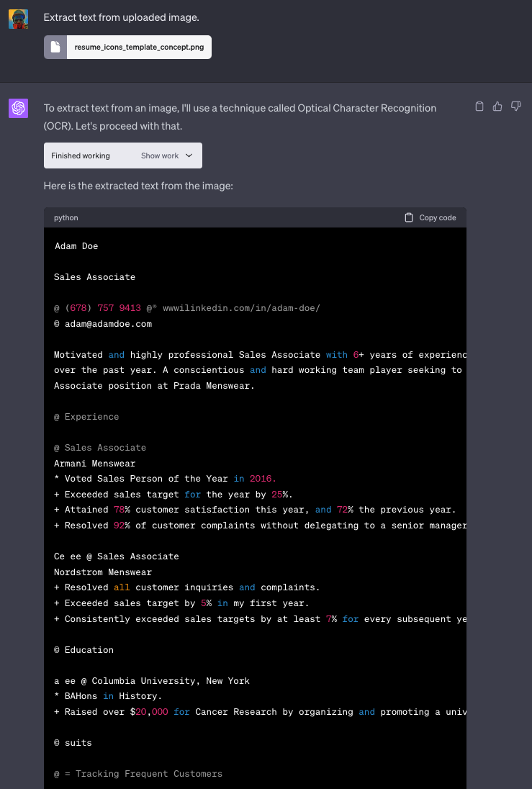This screenshot has width=532, height=789.
Task: Click the Show work label
Action: [x=160, y=155]
